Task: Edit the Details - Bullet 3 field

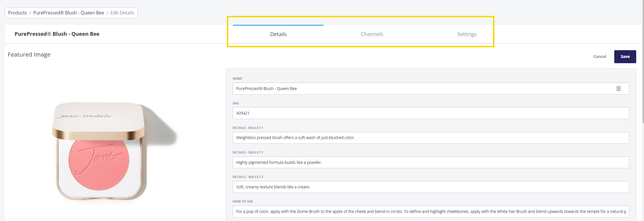Action: click(x=431, y=187)
